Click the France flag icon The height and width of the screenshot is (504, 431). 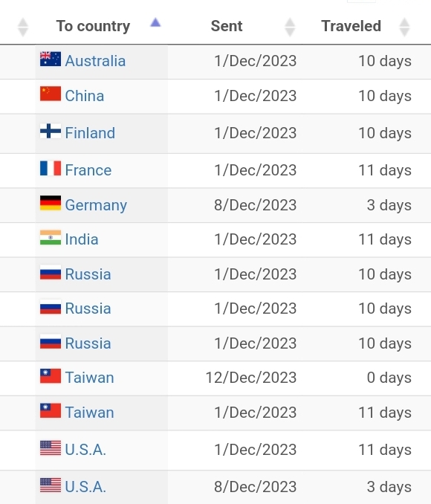(51, 168)
